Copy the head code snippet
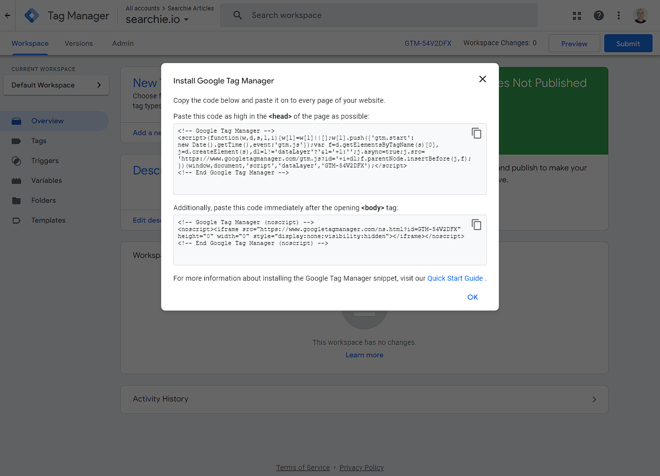Screen dimensions: 660x476 click(x=476, y=133)
